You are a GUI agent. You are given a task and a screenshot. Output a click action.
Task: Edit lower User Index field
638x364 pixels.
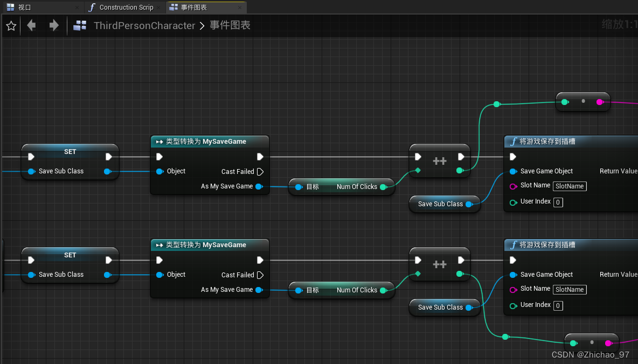(x=558, y=305)
